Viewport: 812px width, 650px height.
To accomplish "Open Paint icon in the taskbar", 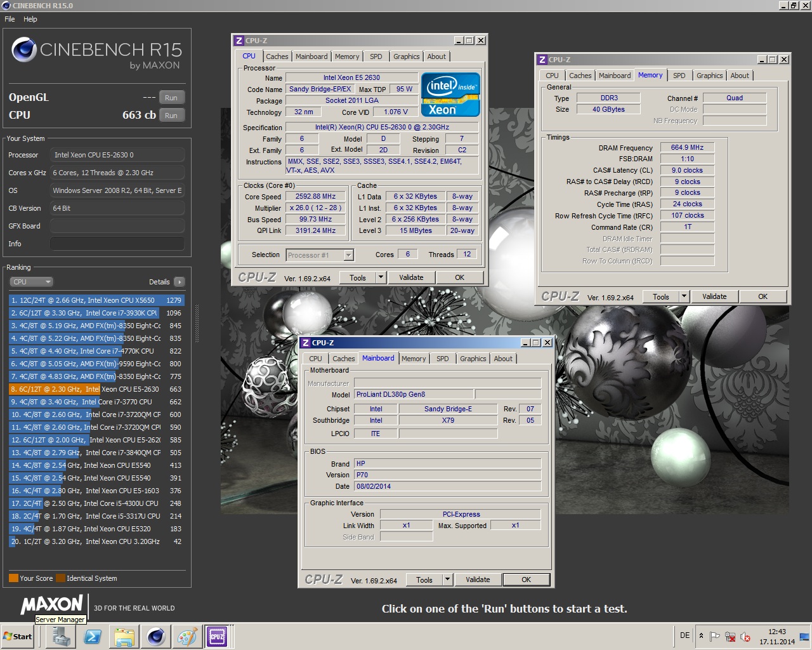I will coord(187,637).
